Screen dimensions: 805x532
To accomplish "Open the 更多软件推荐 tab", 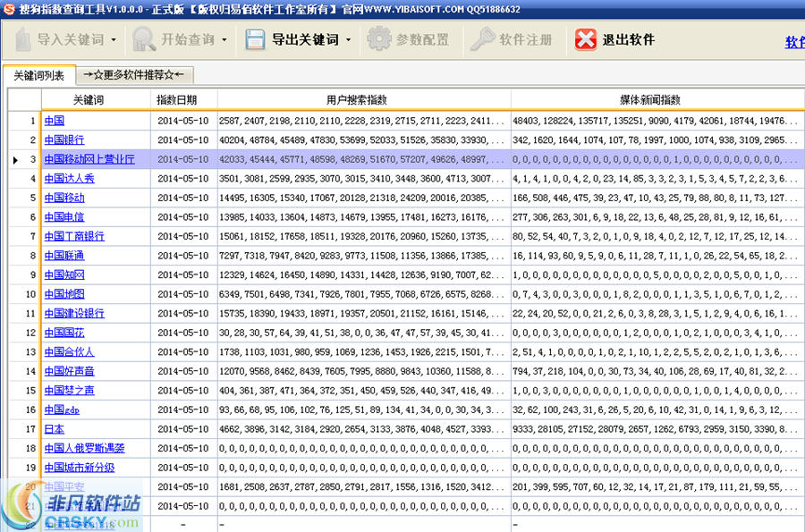I will coord(133,75).
